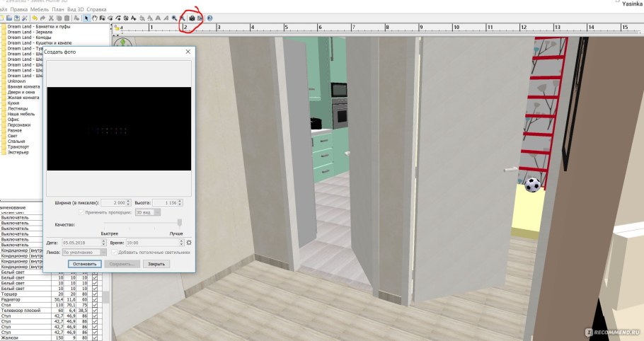Open Help with the question mark icon
The width and height of the screenshot is (644, 341).
[210, 18]
